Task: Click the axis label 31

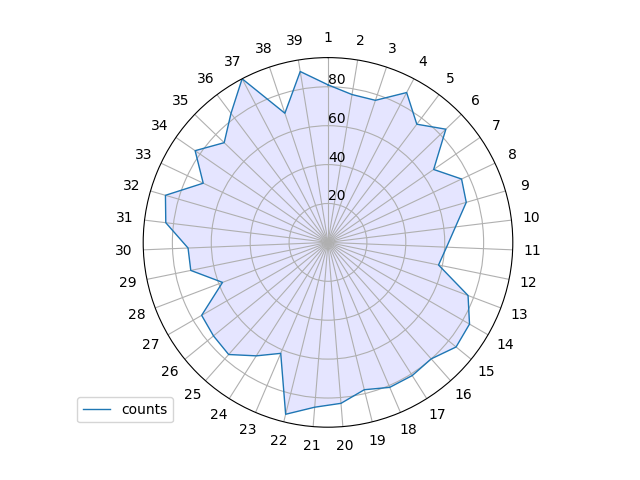Action: coord(124,218)
